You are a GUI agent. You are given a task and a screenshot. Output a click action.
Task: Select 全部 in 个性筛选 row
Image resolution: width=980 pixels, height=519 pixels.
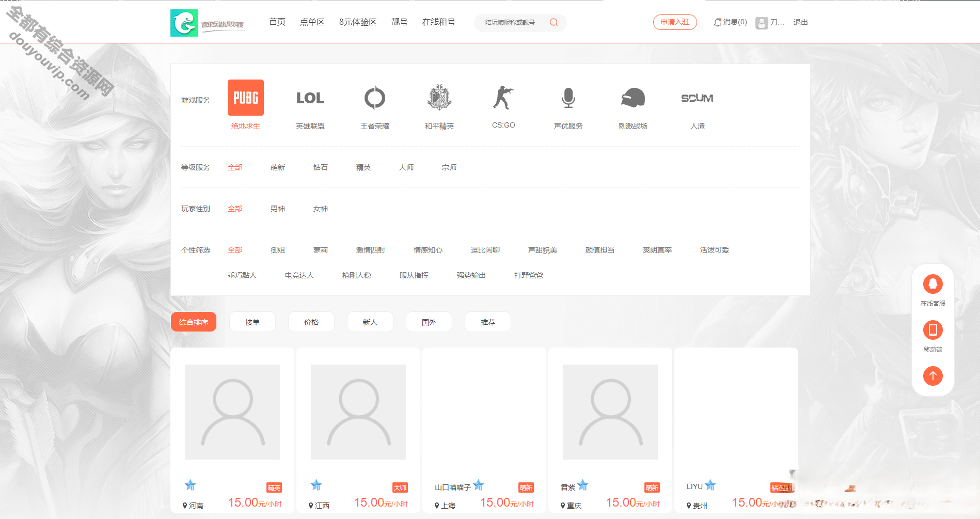[235, 250]
